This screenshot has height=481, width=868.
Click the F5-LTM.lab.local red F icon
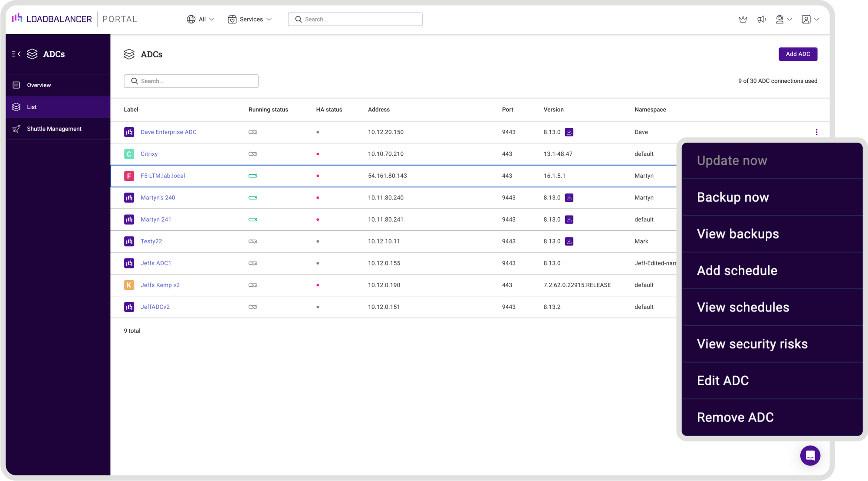click(x=129, y=176)
